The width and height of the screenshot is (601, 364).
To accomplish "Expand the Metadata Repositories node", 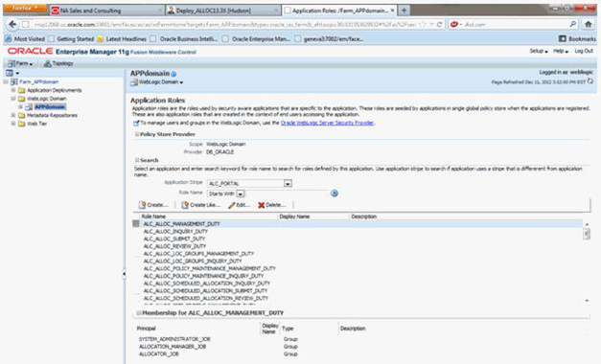I will [13, 115].
